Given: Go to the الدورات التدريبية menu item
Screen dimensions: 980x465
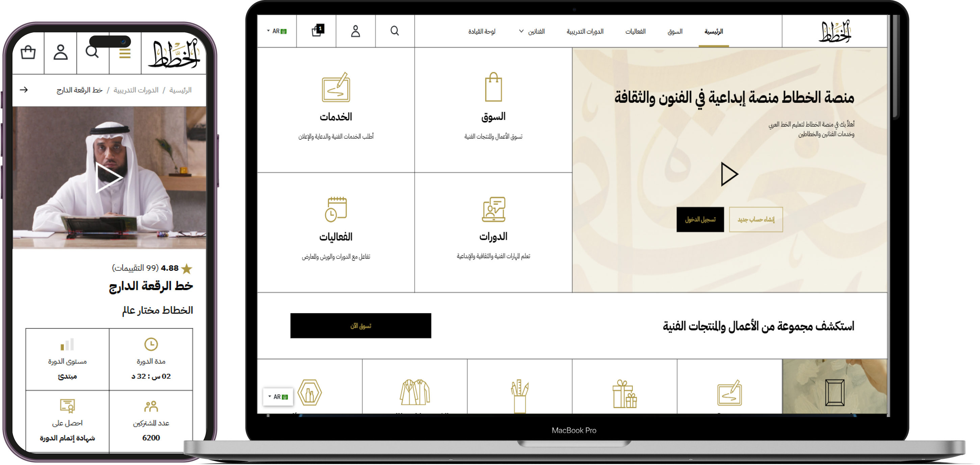Looking at the screenshot, I should [x=585, y=32].
